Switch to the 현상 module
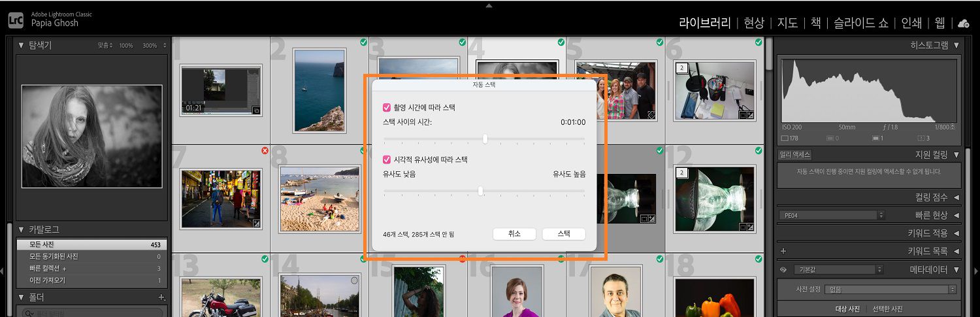Image resolution: width=980 pixels, height=317 pixels. pyautogui.click(x=754, y=23)
